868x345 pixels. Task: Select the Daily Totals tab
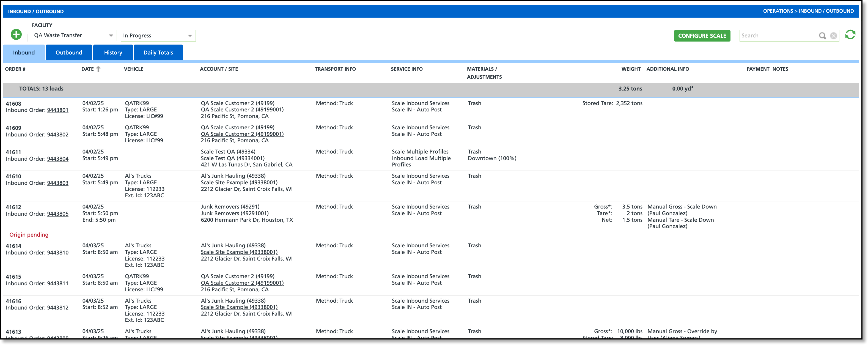[158, 53]
